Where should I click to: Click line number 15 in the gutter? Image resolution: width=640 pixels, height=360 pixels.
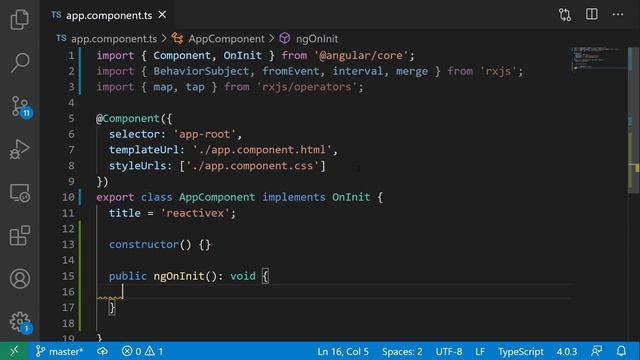pos(68,276)
